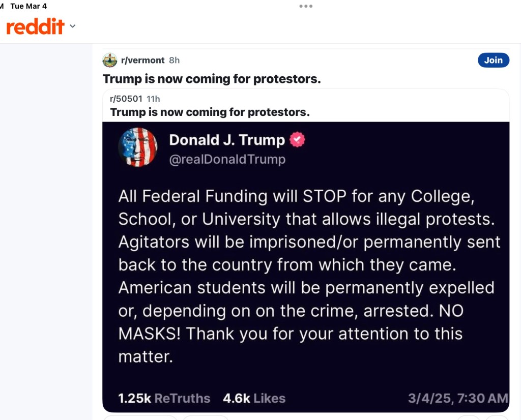Image resolution: width=521 pixels, height=420 pixels.
Task: Click the r/vermont subreddit avatar icon
Action: 110,60
